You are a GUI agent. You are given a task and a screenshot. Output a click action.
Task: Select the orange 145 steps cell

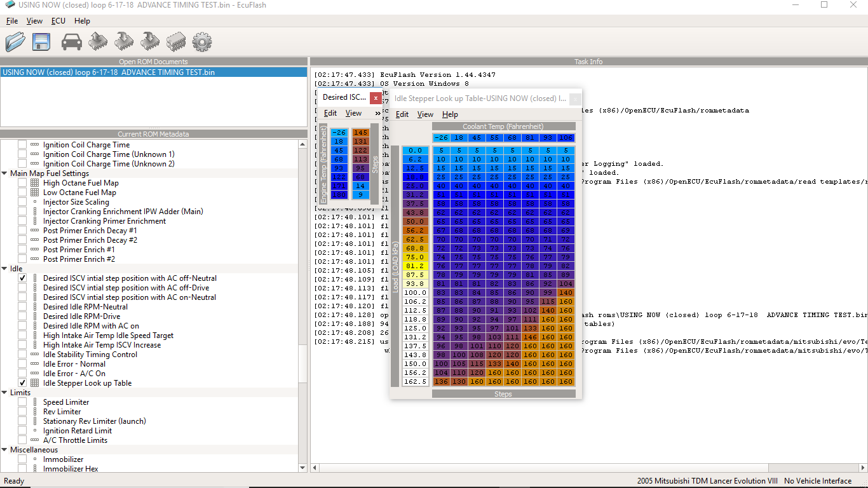point(360,133)
